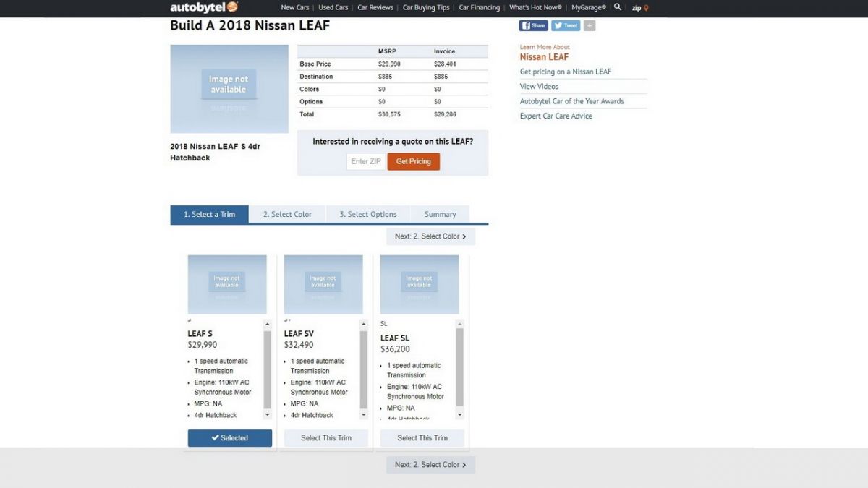
Task: Switch to 3. Select Options tab
Action: click(x=368, y=214)
